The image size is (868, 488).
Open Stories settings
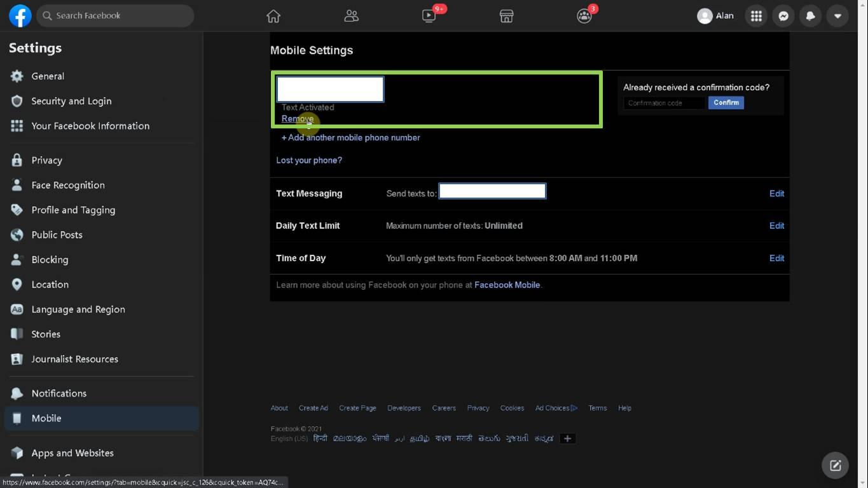102,334
